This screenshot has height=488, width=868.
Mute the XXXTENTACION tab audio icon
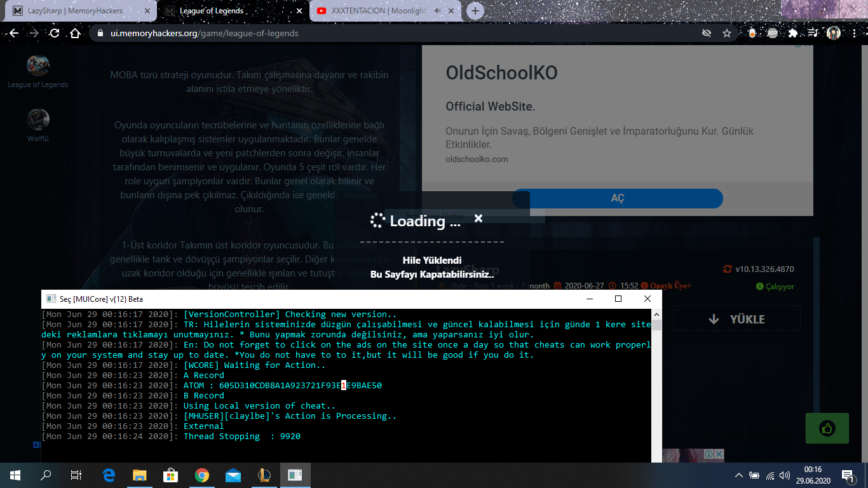pyautogui.click(x=438, y=11)
